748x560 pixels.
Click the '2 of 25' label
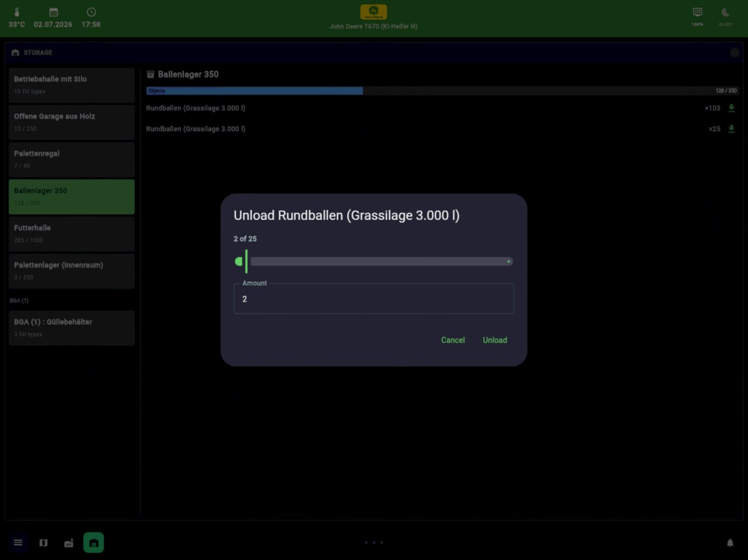[245, 239]
